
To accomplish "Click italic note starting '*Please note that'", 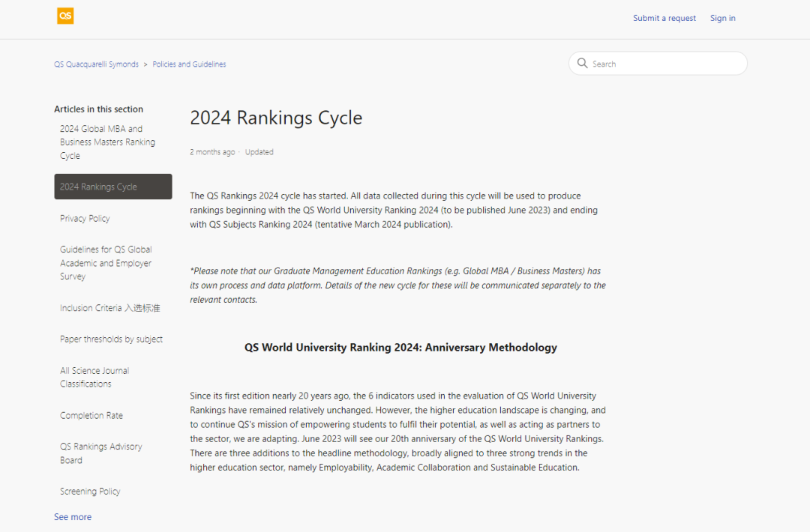I will tap(397, 285).
